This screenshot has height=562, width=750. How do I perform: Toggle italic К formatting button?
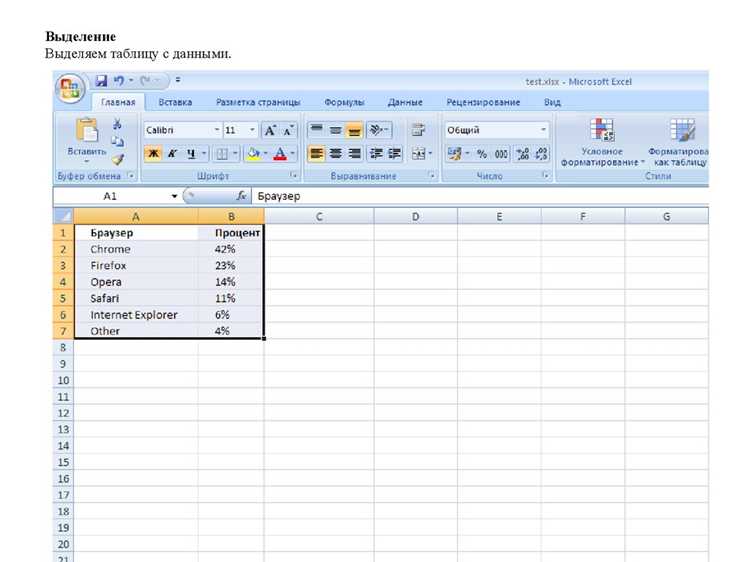tap(172, 154)
